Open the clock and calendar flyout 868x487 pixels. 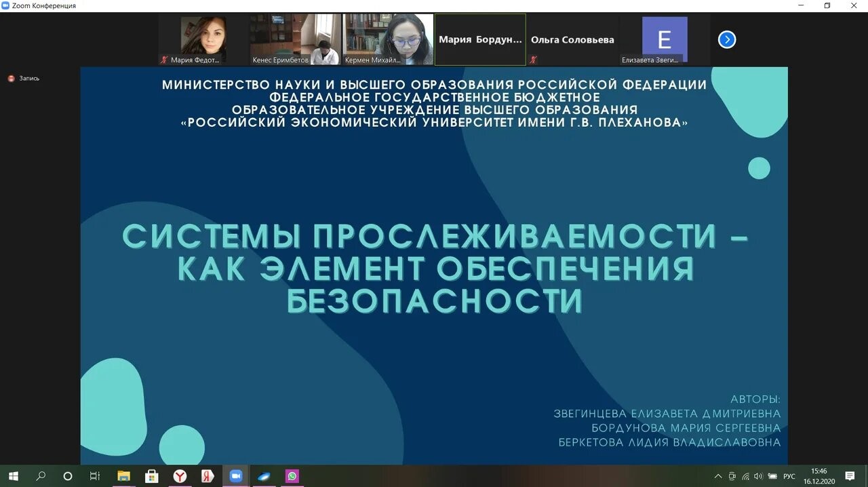click(x=819, y=476)
